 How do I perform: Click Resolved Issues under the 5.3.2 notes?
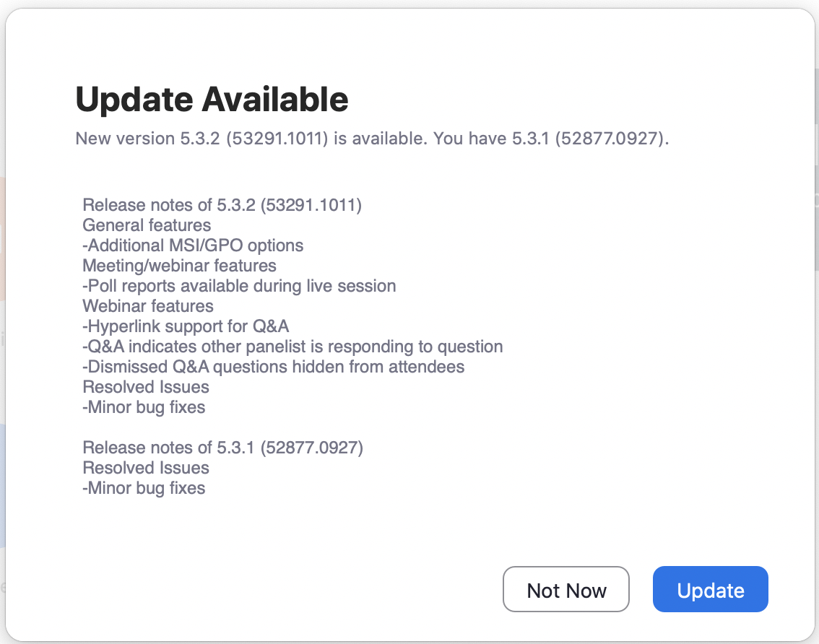[x=146, y=387]
